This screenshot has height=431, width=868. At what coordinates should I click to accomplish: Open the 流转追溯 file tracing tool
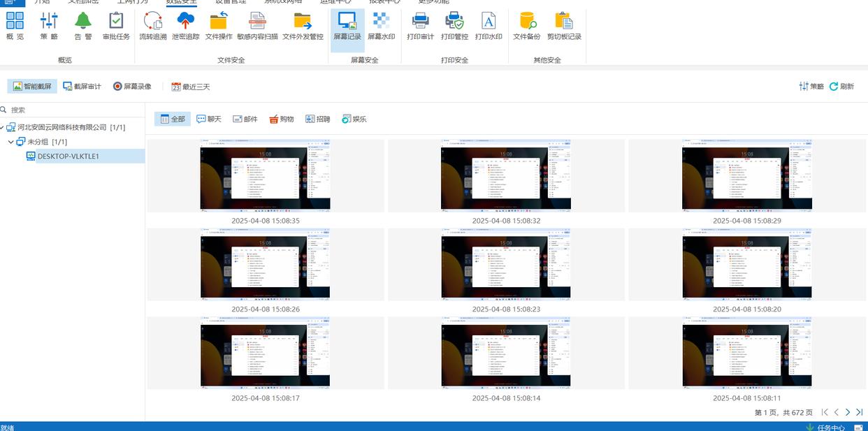coord(152,27)
